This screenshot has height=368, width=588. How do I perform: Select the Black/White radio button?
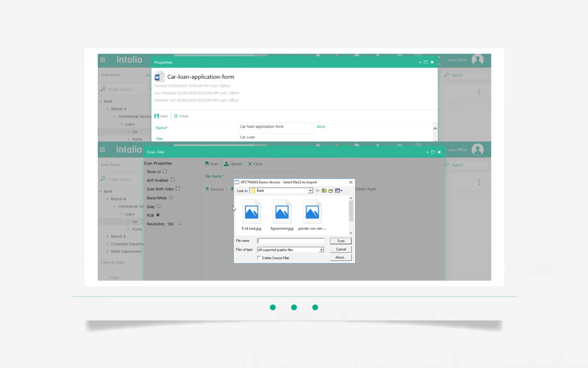coord(171,198)
